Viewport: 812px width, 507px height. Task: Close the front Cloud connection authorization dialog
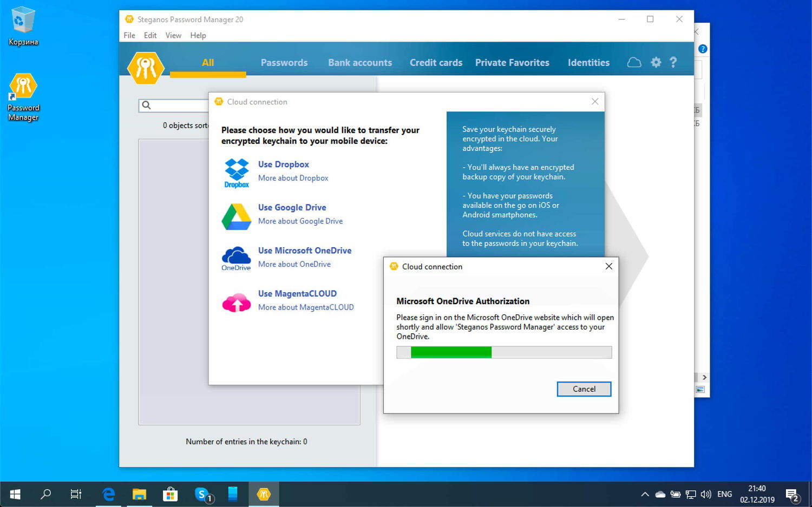(608, 266)
